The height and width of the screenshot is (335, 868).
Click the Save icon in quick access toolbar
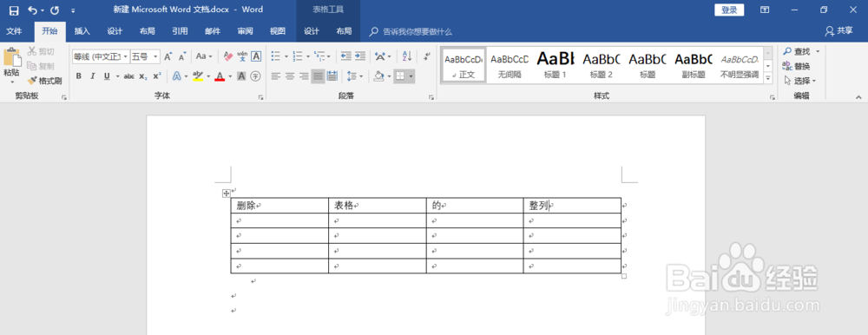(14, 10)
